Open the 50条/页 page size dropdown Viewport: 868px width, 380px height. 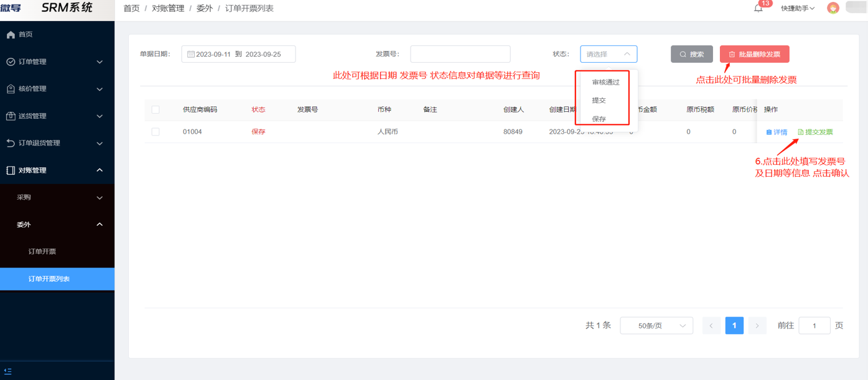click(x=656, y=325)
